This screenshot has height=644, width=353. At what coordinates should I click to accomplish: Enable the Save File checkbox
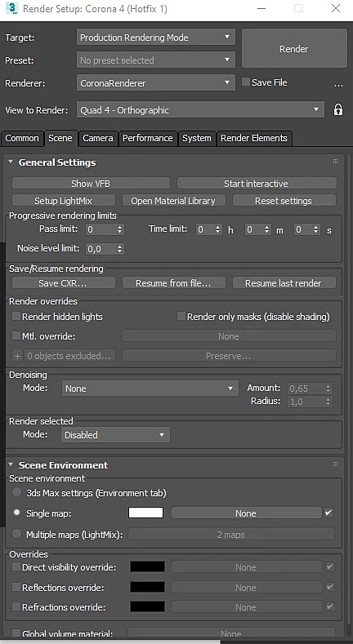(246, 82)
